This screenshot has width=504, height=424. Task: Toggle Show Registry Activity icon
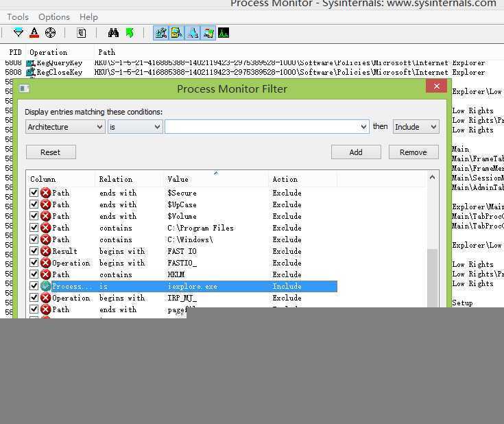coord(160,33)
